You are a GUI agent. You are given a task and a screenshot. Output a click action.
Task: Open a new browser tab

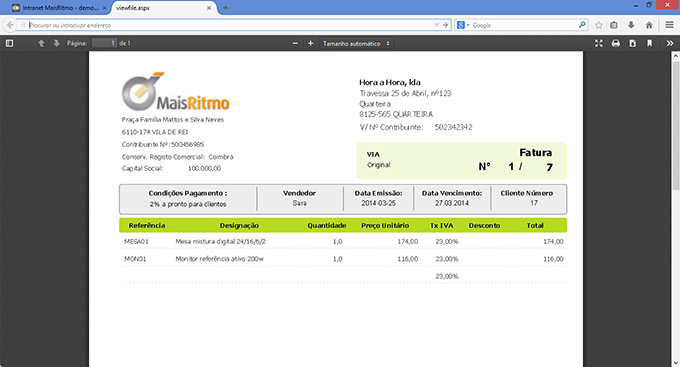(x=225, y=8)
